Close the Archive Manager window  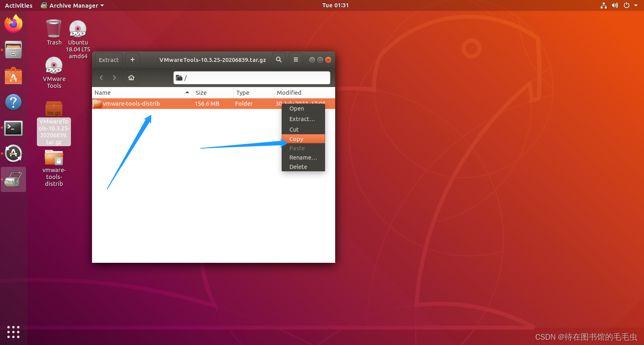[x=328, y=60]
